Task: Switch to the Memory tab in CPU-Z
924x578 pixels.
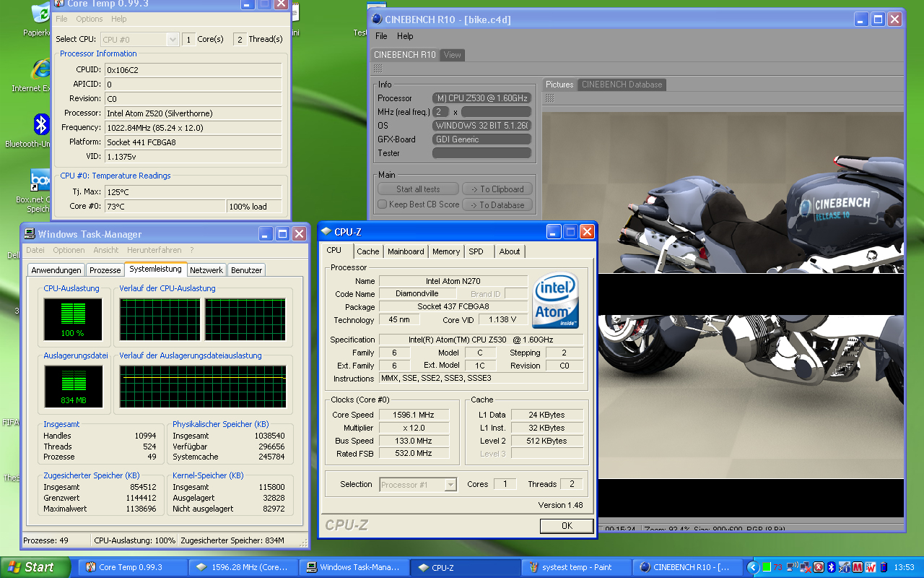Action: (446, 251)
